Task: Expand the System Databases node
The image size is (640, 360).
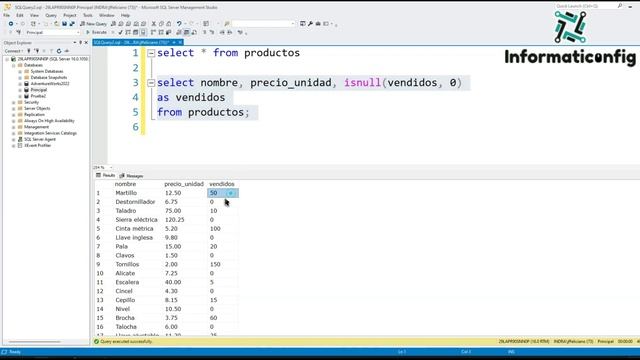Action: coord(20,71)
